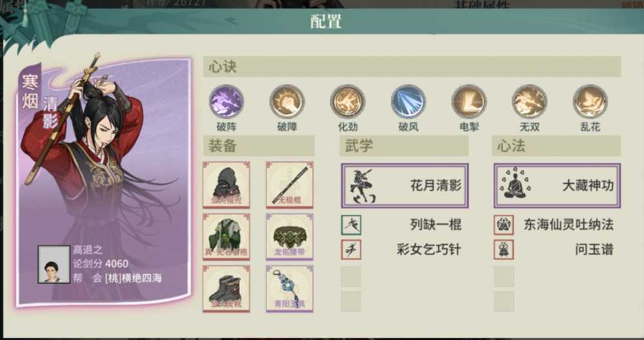
Task: Open the 化劲 skill icon
Action: (348, 102)
